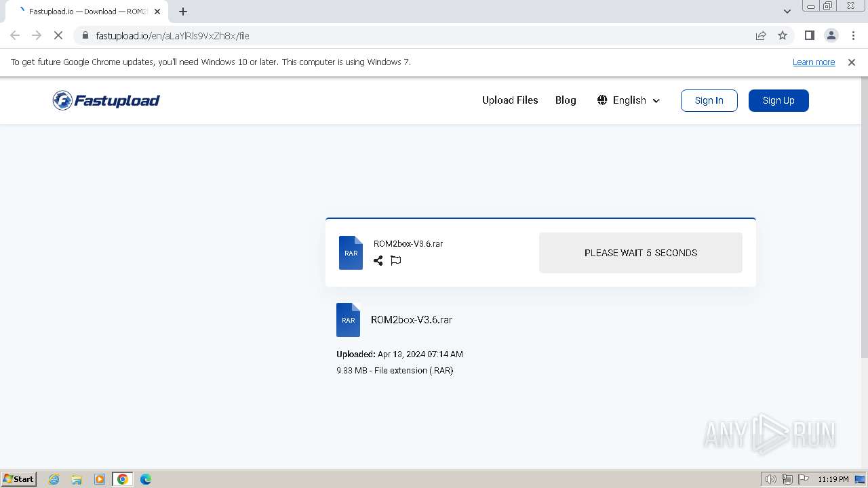Open media player from taskbar
The image size is (868, 488).
click(100, 479)
